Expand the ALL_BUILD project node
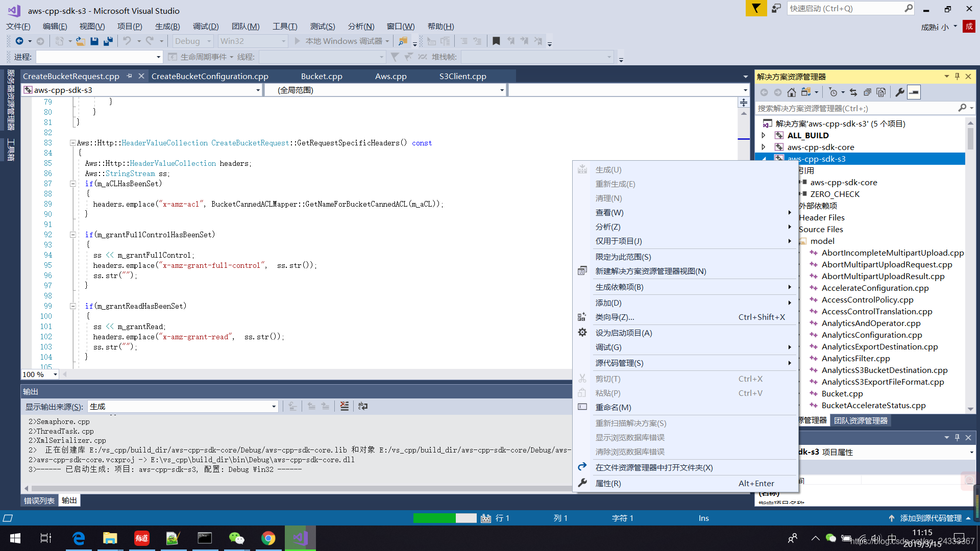The height and width of the screenshot is (551, 980). 763,135
